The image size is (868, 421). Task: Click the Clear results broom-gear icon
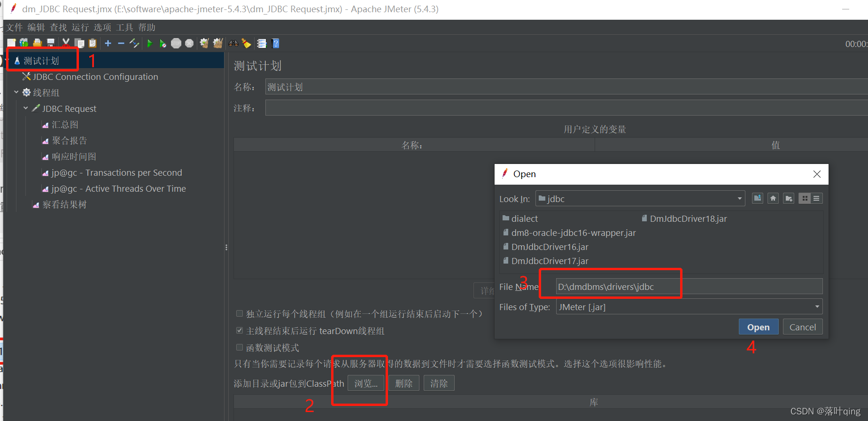point(204,43)
